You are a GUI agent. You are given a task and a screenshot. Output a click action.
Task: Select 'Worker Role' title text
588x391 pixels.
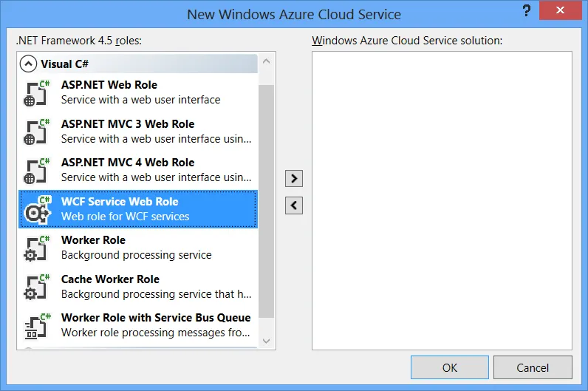click(x=93, y=240)
